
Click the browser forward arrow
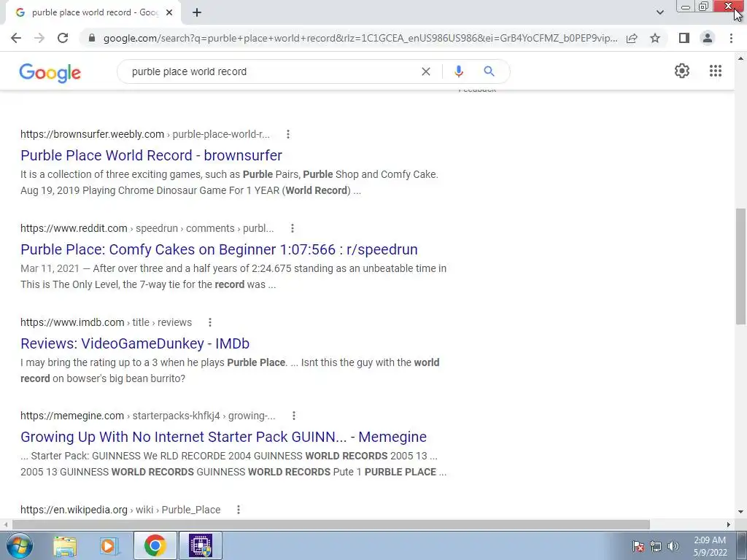click(x=39, y=38)
